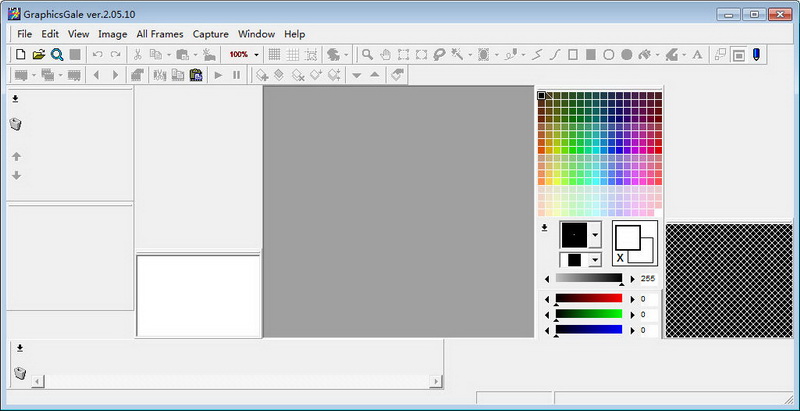Expand the large brush preview dropdown
800x411 pixels.
click(x=596, y=235)
